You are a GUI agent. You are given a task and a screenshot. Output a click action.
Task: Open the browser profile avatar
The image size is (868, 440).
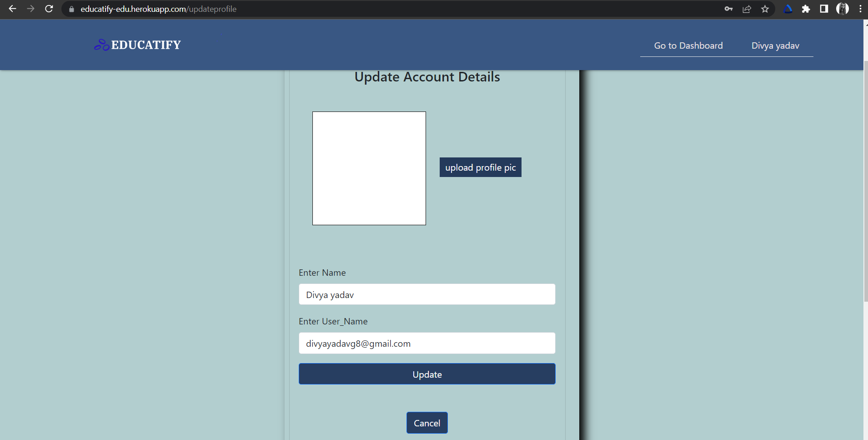point(843,9)
